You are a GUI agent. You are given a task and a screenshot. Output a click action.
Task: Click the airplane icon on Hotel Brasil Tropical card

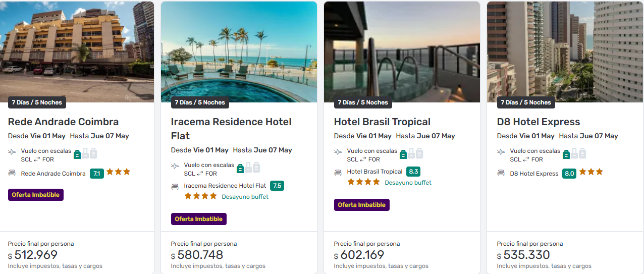[338, 152]
